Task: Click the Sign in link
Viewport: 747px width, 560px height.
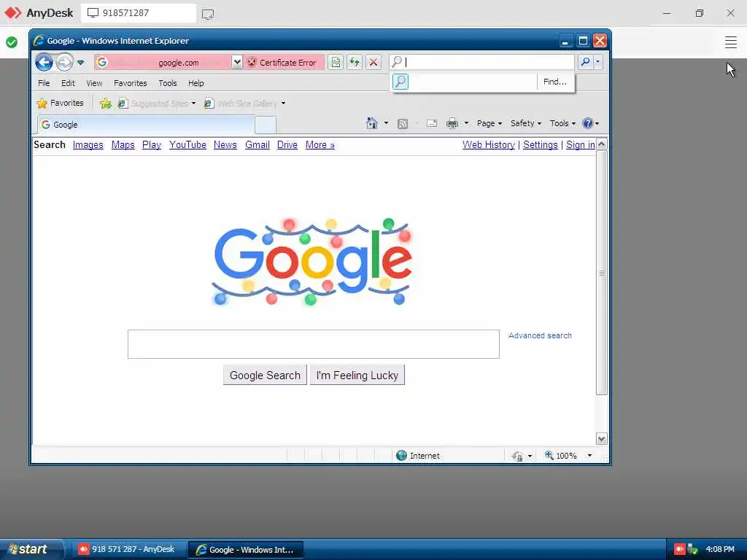Action: [x=580, y=145]
